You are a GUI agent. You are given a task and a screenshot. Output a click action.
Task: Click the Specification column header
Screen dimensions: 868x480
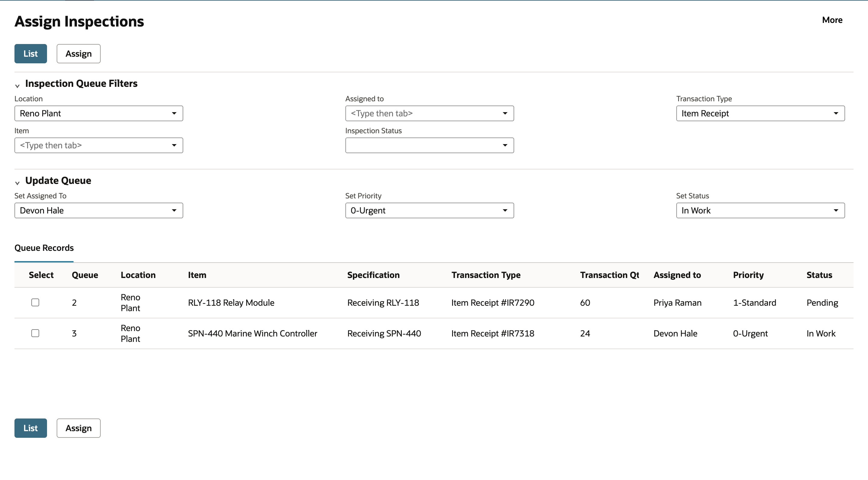pyautogui.click(x=373, y=275)
